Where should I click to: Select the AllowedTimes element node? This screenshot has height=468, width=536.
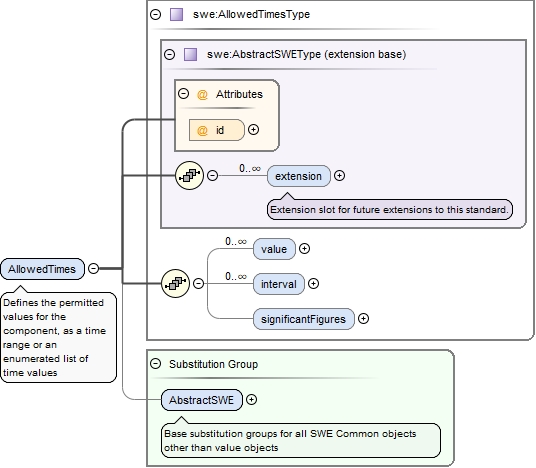pos(42,269)
